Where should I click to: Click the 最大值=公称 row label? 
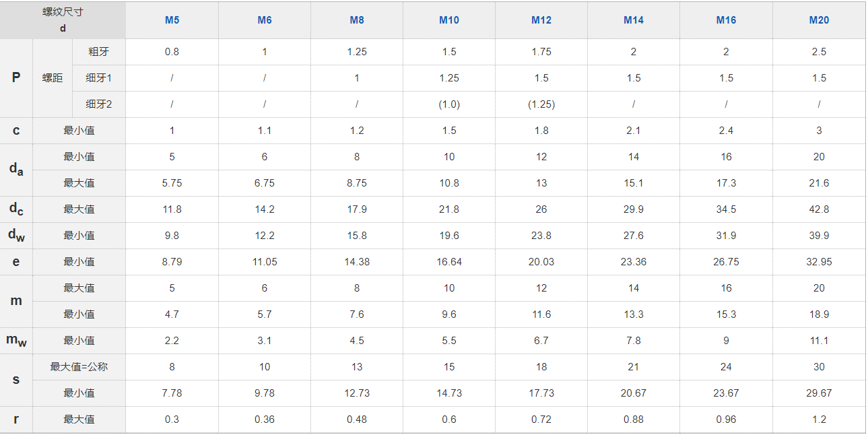(x=79, y=367)
